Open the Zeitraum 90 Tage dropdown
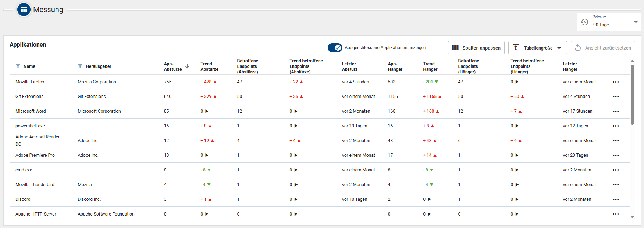The image size is (644, 228). (x=636, y=22)
